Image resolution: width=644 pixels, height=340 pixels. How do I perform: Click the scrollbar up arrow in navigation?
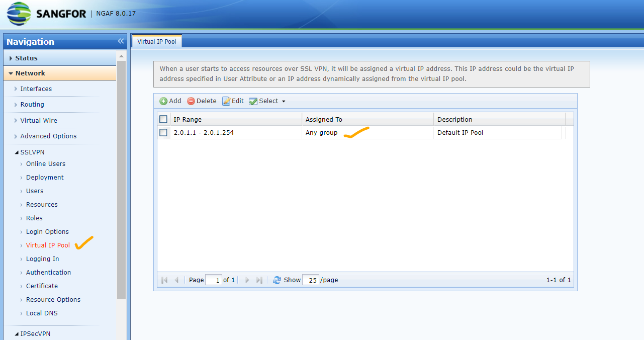click(121, 56)
